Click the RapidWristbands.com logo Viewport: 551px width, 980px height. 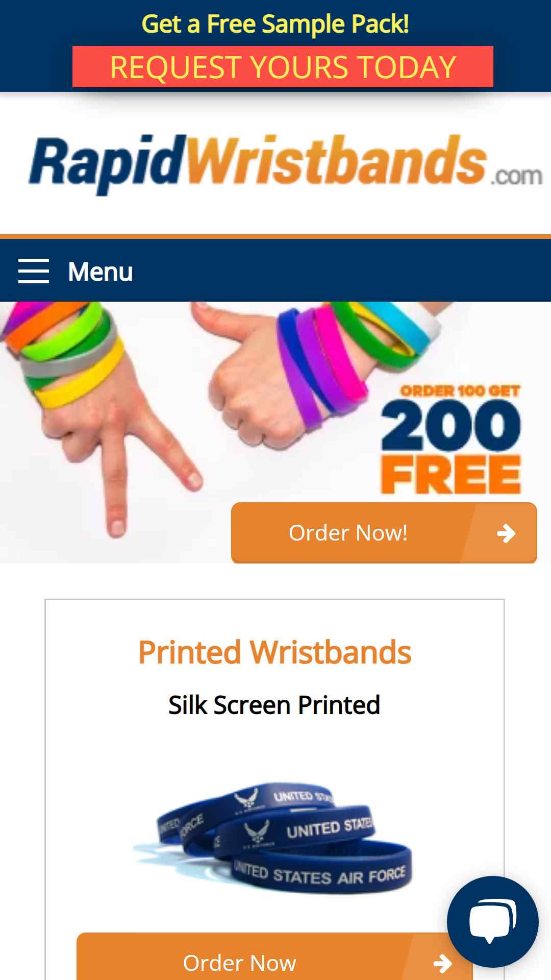click(x=285, y=164)
